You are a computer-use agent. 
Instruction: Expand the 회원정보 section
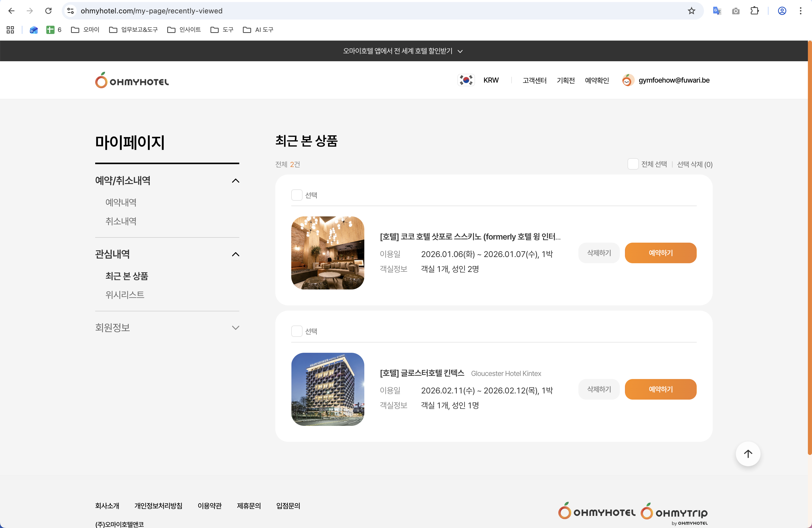click(235, 328)
